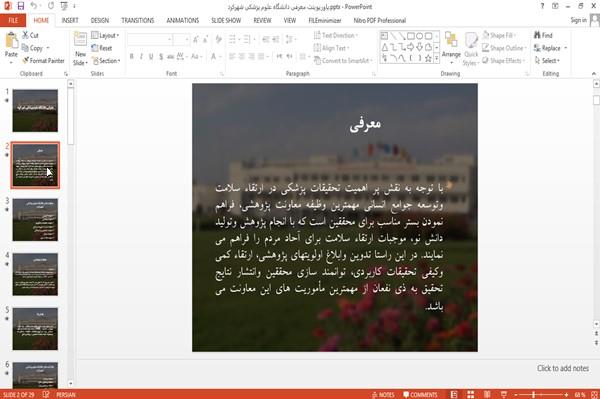Viewport: 600px width, 399px height.
Task: Toggle Bold formatting
Action: click(x=131, y=57)
